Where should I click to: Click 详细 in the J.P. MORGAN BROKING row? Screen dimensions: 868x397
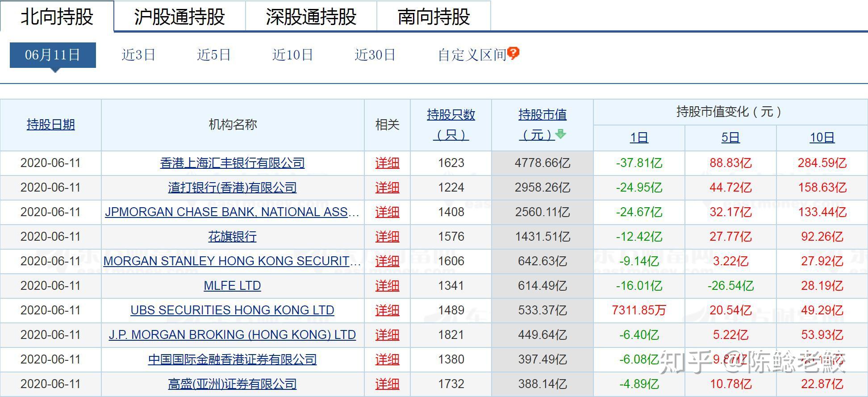click(x=387, y=335)
